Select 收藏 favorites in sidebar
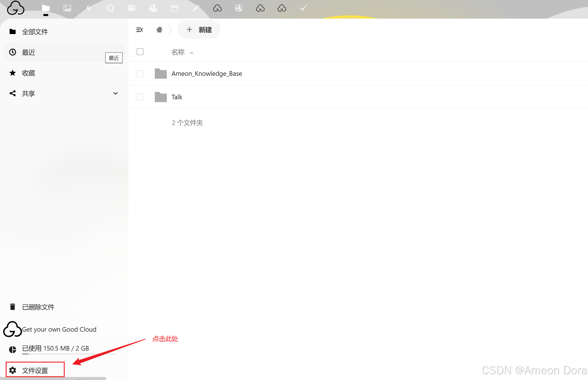588x380 pixels. coord(29,73)
